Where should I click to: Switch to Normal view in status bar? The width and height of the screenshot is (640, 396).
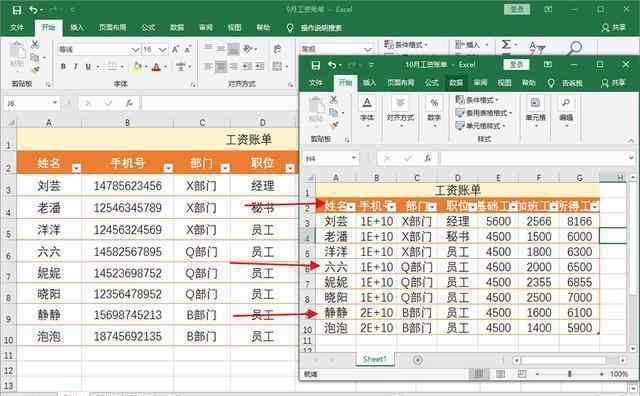point(478,374)
